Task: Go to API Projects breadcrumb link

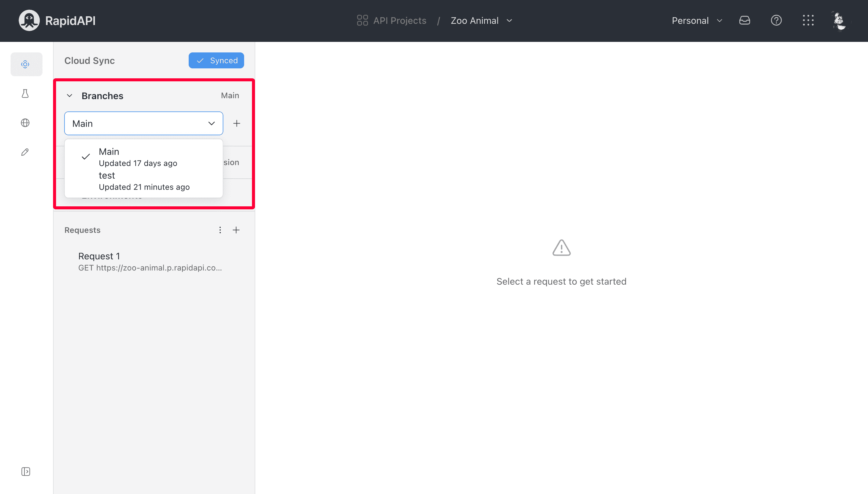Action: tap(400, 20)
